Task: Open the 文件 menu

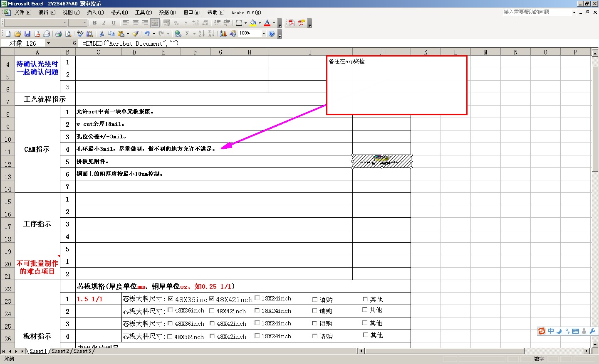Action: coord(22,12)
